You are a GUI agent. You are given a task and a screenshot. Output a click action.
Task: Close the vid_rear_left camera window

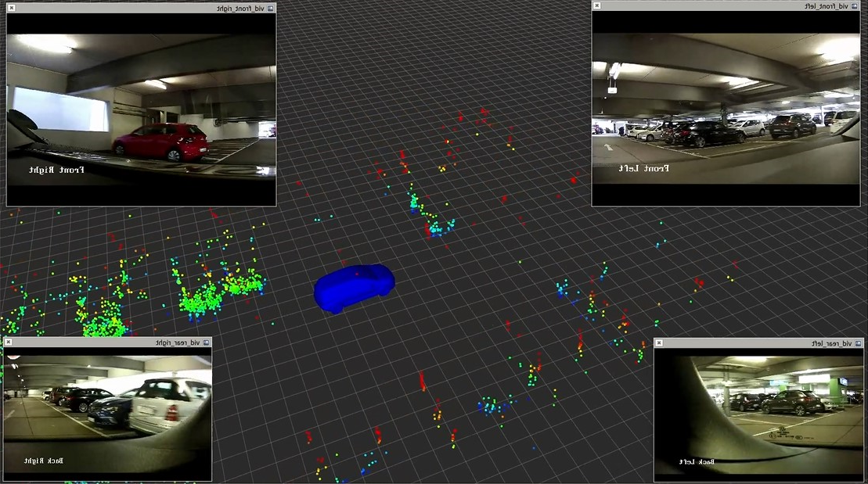(659, 342)
